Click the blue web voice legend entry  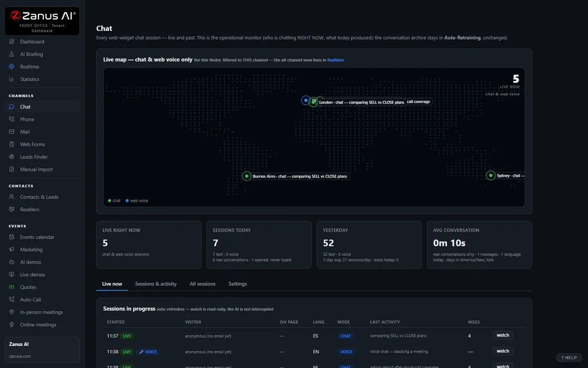137,201
